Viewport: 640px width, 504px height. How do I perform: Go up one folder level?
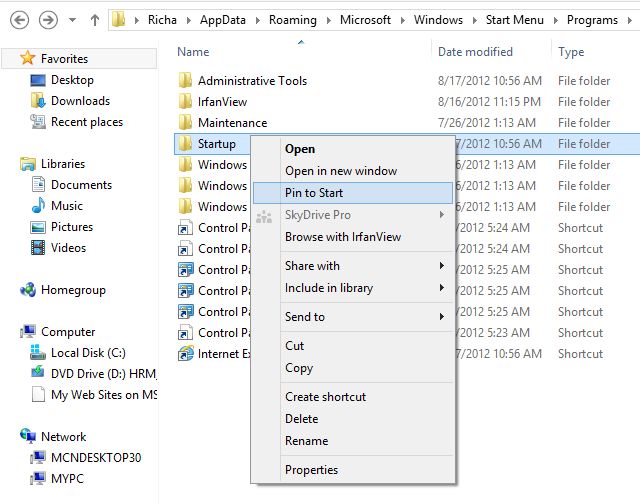(95, 20)
